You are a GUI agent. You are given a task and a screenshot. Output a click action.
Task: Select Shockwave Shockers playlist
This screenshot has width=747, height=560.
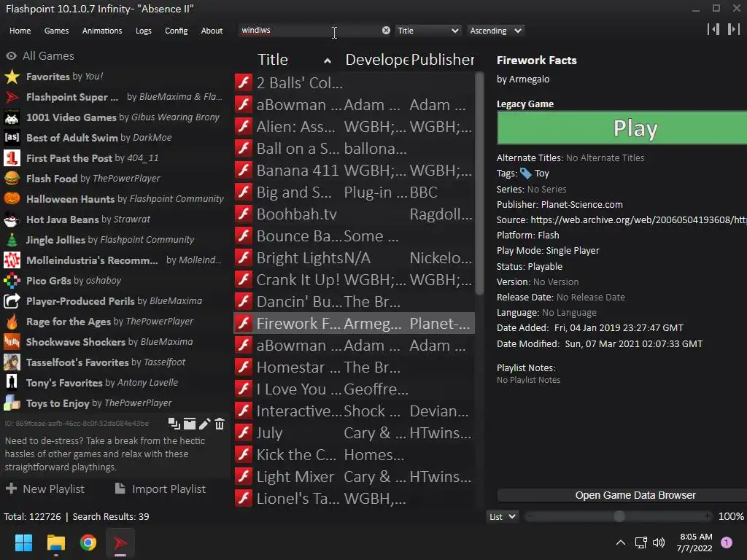[115, 342]
